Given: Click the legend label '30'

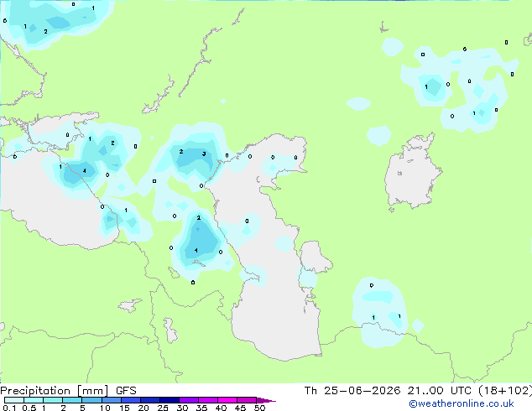Looking at the screenshot, I should pos(182,408).
